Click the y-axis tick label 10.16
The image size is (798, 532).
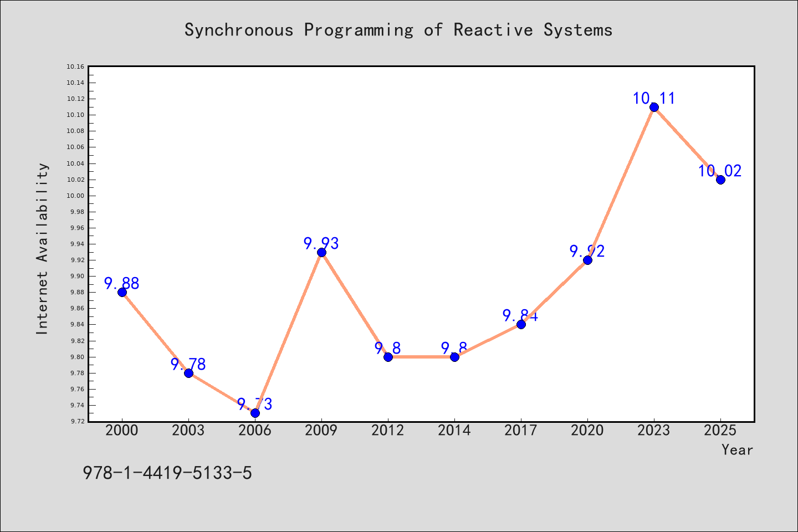[x=75, y=66]
